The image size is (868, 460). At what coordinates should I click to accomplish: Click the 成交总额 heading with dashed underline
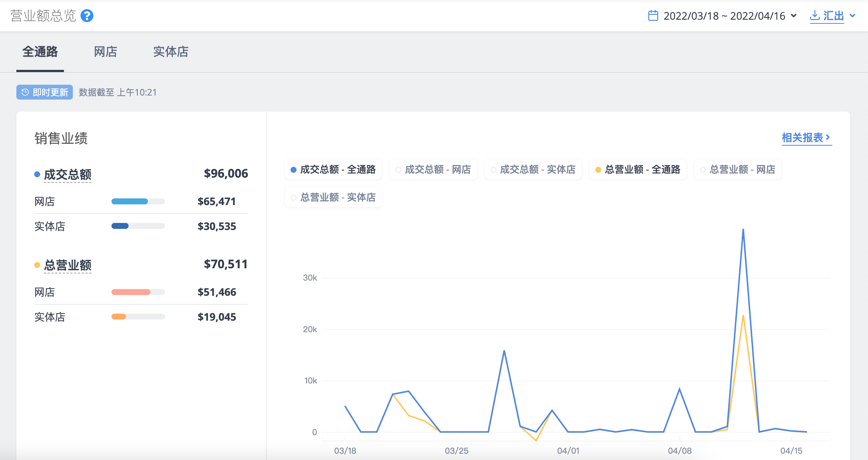(68, 175)
